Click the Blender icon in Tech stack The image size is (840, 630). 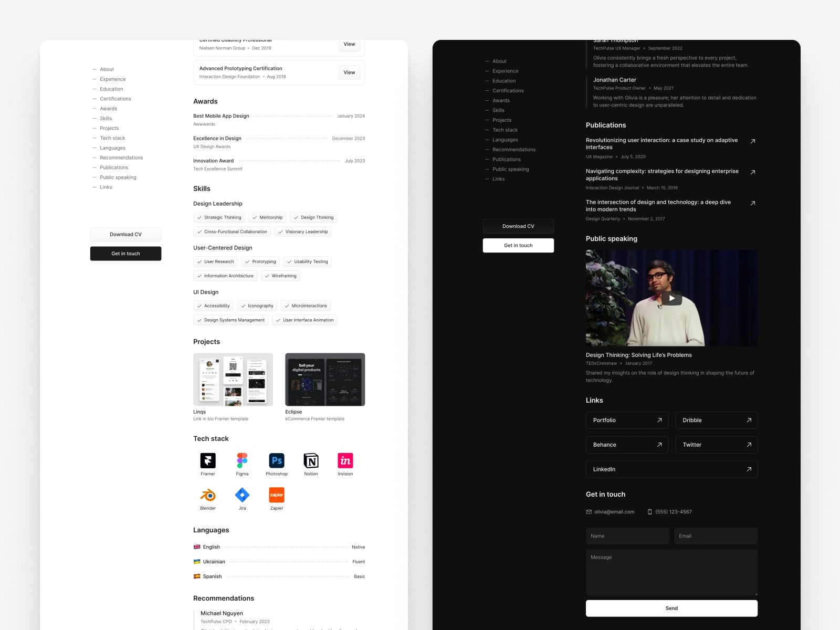tap(208, 495)
